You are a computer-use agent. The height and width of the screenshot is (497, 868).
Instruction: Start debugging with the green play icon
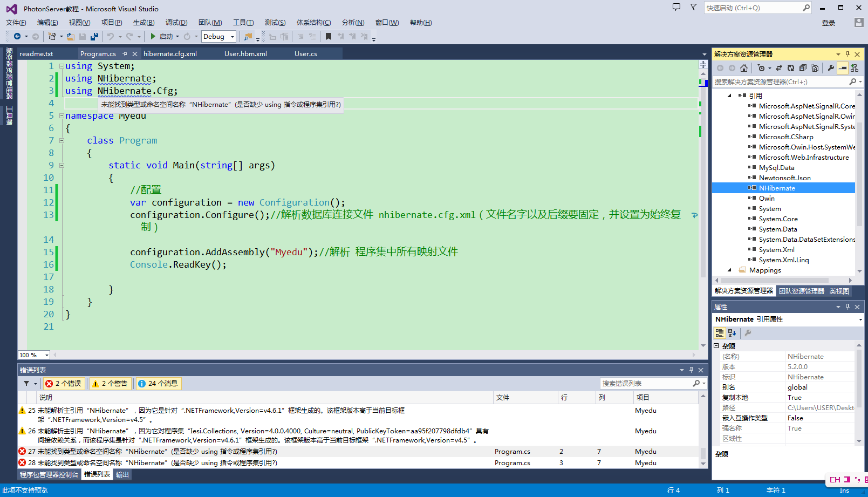pyautogui.click(x=153, y=36)
